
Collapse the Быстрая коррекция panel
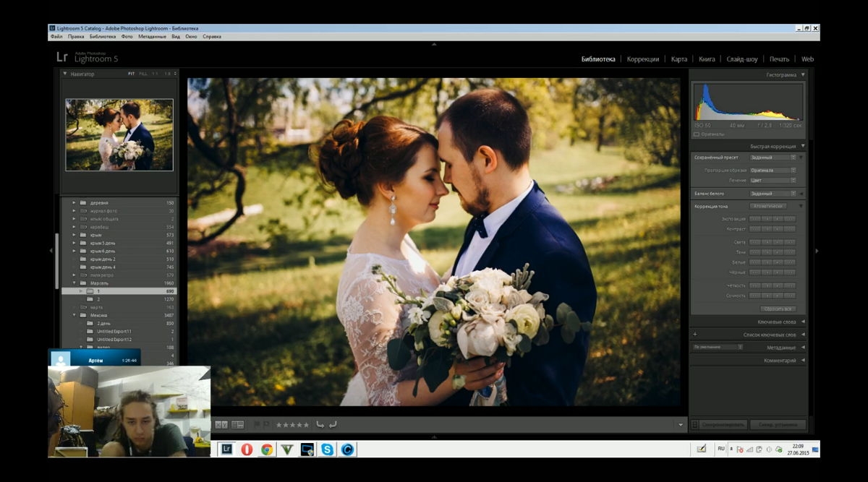pos(803,146)
